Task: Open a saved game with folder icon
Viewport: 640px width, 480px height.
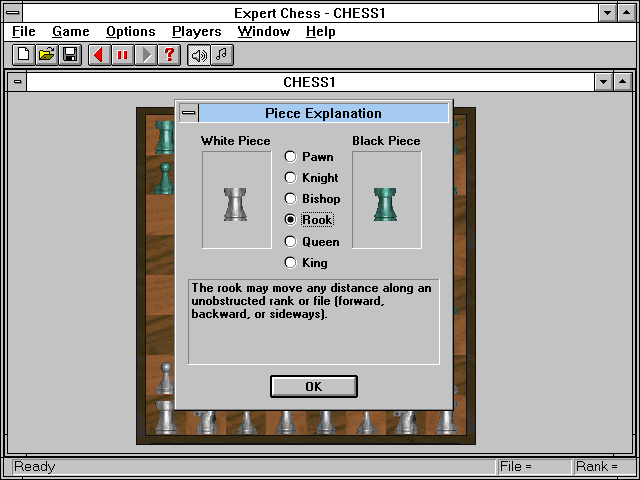Action: [46, 55]
